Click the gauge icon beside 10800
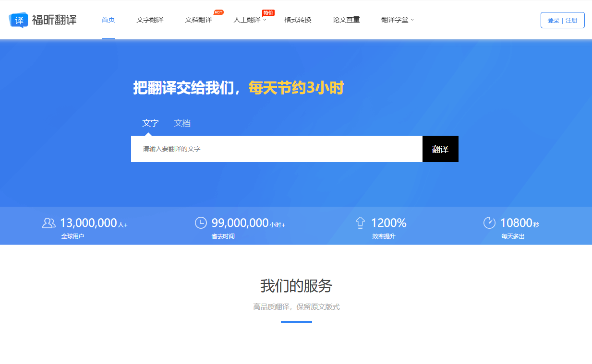Image resolution: width=592 pixels, height=364 pixels. tap(489, 223)
